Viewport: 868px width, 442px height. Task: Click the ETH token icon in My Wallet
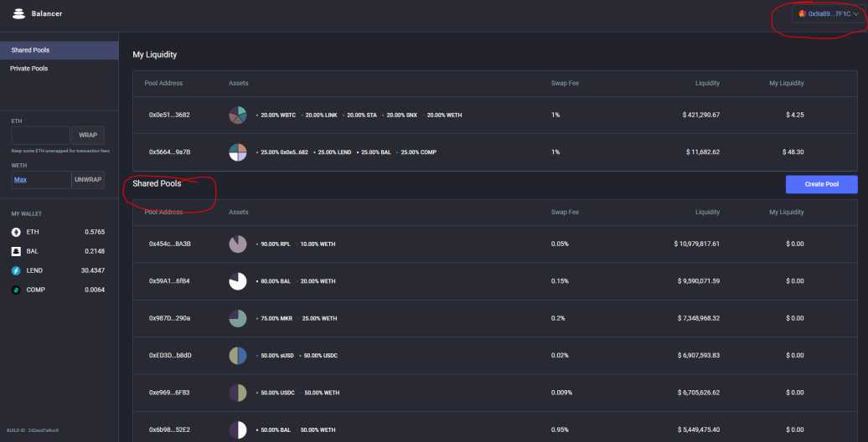16,233
